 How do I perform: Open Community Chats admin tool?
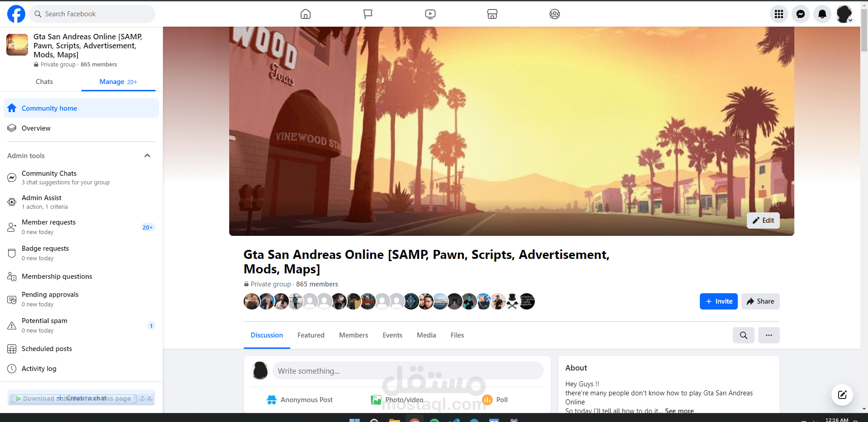[x=81, y=178]
